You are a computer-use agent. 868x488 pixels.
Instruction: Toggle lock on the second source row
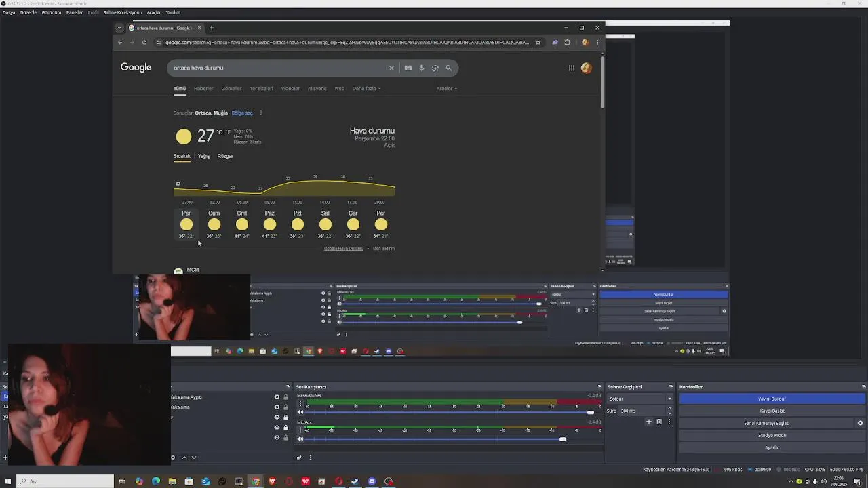(x=285, y=407)
